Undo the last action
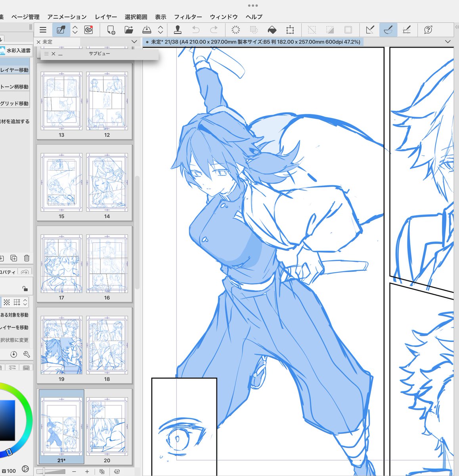Viewport: 459px width, 476px height. tap(196, 30)
